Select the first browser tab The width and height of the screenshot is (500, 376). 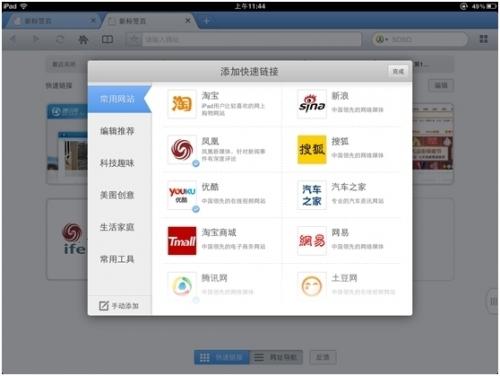pyautogui.click(x=53, y=21)
